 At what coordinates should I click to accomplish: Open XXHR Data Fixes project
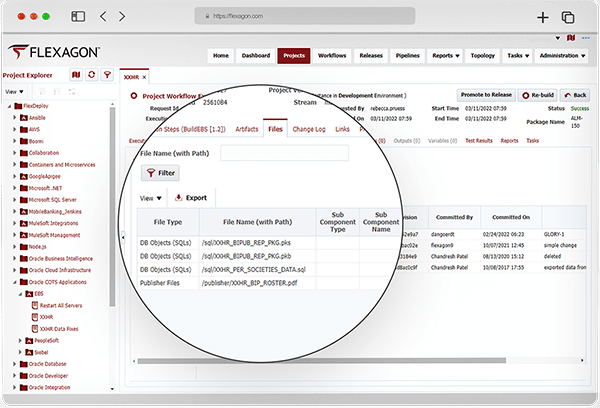point(59,329)
